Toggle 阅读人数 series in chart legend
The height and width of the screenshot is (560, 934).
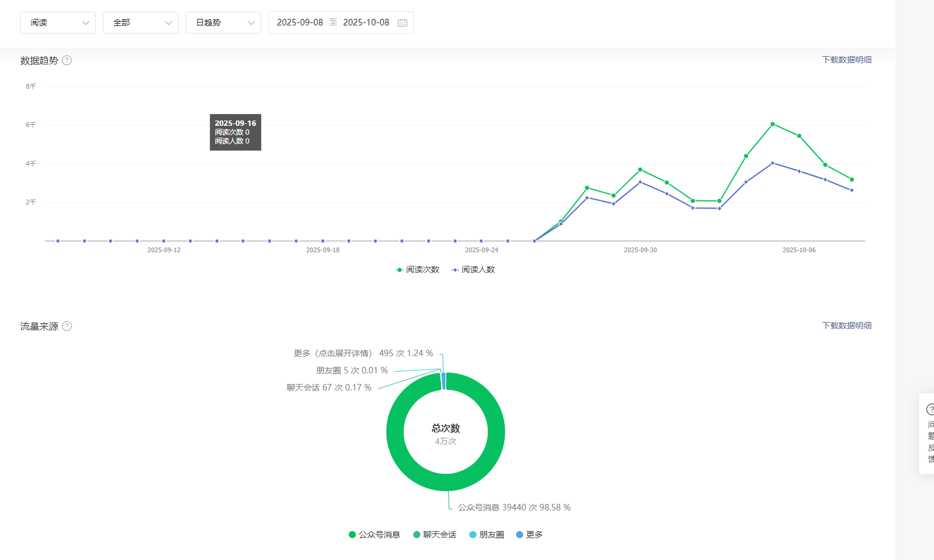coord(474,269)
